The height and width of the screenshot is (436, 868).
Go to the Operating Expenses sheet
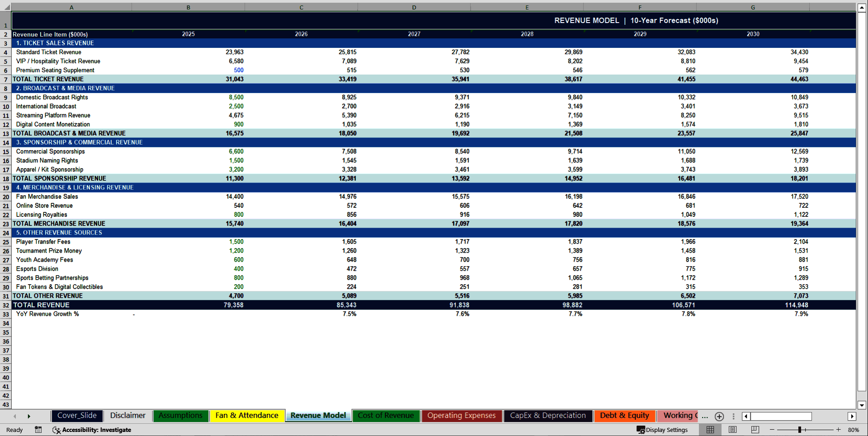462,416
